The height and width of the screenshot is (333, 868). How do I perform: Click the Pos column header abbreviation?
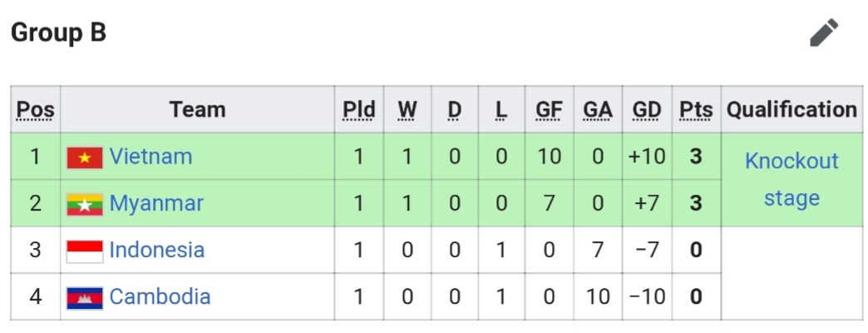(x=36, y=110)
